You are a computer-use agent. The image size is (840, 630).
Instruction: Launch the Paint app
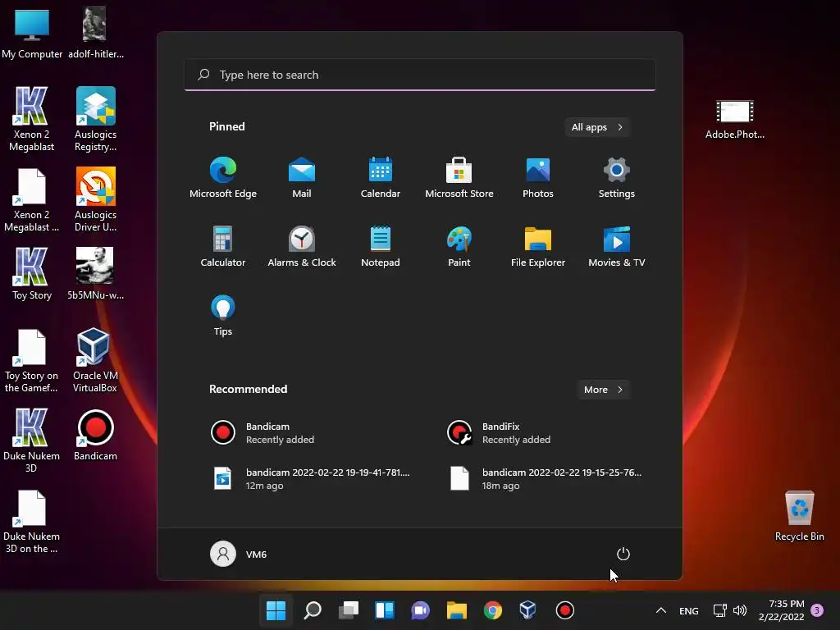[459, 246]
